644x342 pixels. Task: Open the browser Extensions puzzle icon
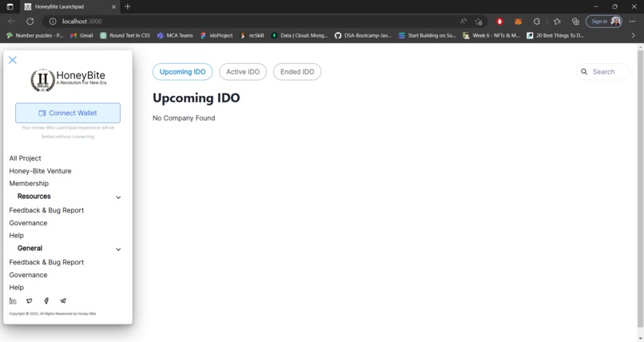pos(537,22)
